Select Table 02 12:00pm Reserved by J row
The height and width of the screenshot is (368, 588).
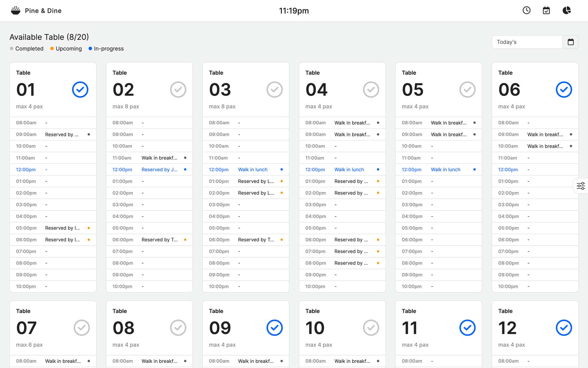click(159, 170)
